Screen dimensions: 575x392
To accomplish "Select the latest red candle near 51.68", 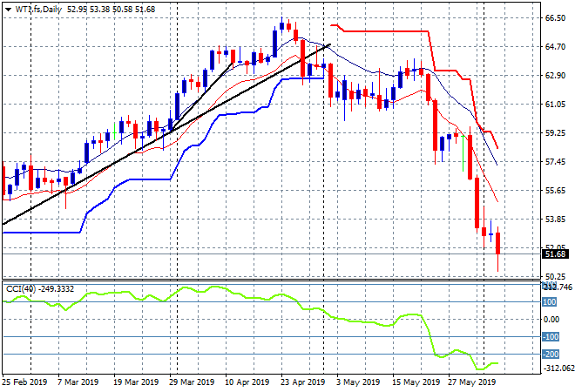I will tap(498, 244).
